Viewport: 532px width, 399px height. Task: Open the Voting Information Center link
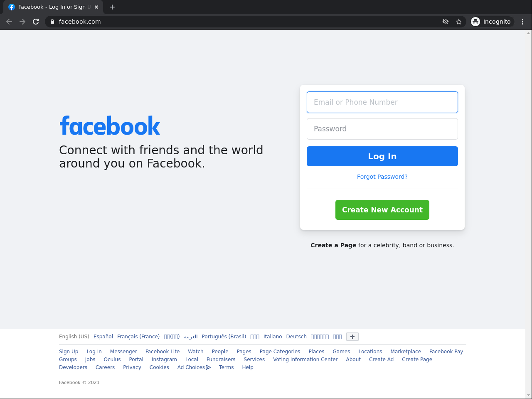click(305, 360)
